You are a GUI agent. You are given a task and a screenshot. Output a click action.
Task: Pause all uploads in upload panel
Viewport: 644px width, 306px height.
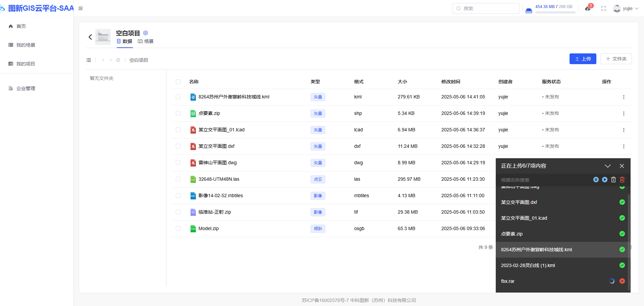coord(596,180)
